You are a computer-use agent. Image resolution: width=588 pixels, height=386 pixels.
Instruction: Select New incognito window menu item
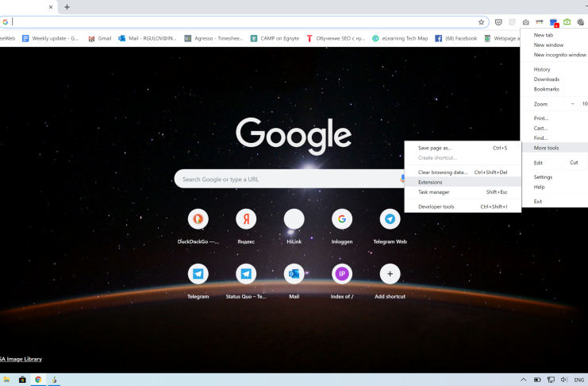(554, 55)
